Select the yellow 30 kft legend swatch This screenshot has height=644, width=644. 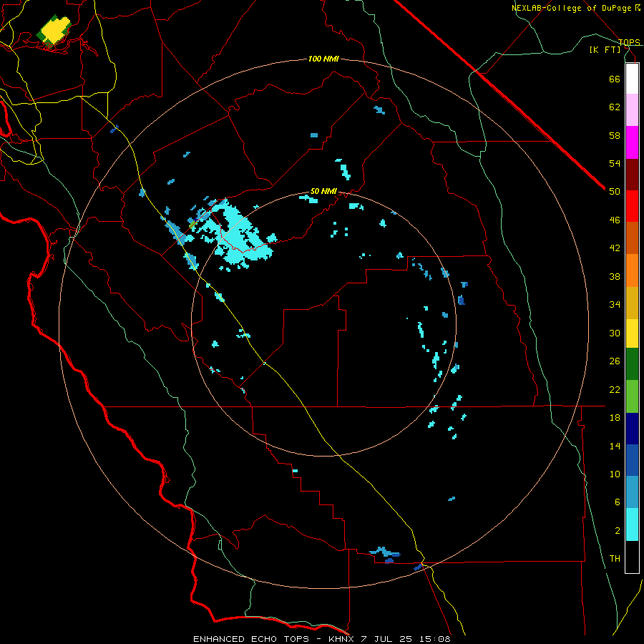tap(632, 333)
